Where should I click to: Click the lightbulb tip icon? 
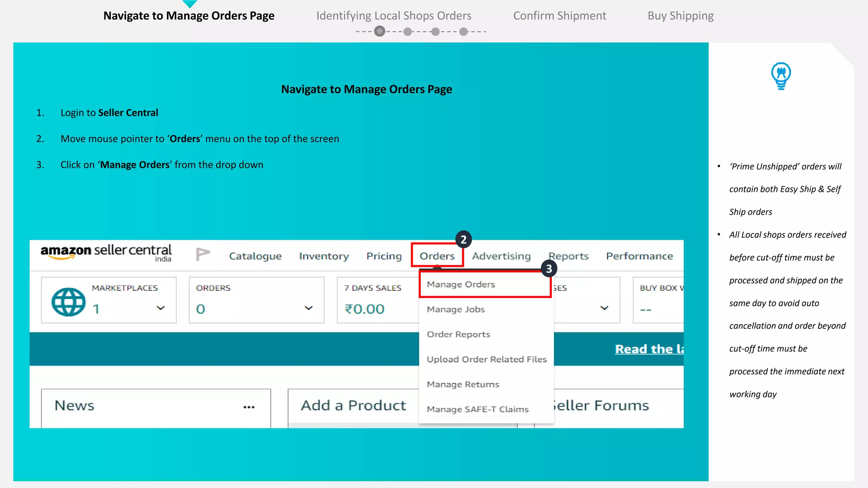pyautogui.click(x=781, y=76)
